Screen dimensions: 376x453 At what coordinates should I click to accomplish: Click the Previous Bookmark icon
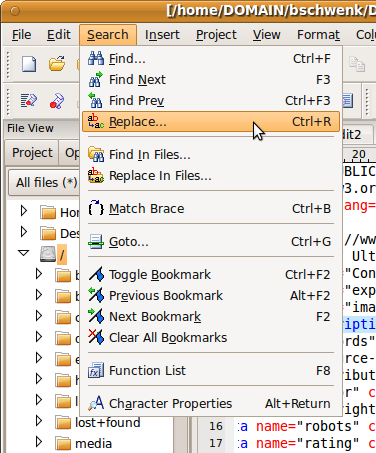[96, 296]
